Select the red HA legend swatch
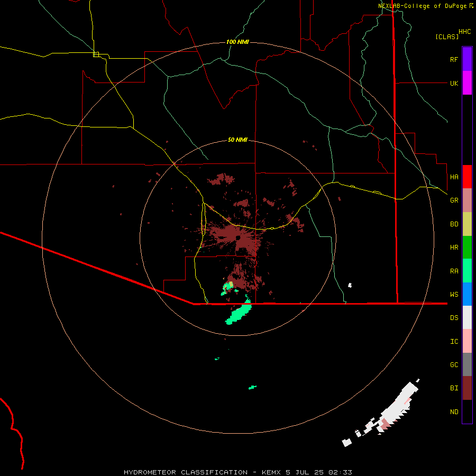 click(x=467, y=177)
